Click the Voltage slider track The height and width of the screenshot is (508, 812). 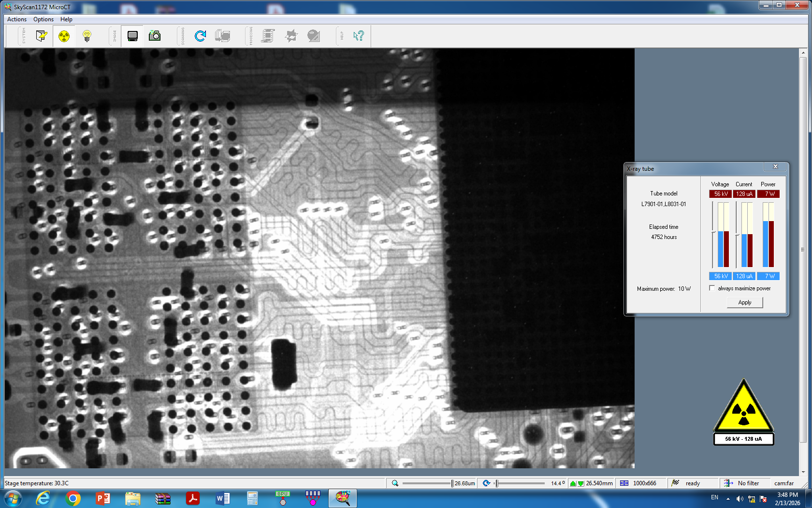[x=713, y=235]
